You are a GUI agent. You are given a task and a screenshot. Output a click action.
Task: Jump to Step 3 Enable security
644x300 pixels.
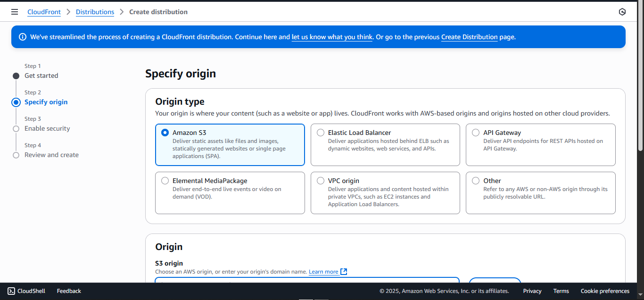[x=47, y=128]
